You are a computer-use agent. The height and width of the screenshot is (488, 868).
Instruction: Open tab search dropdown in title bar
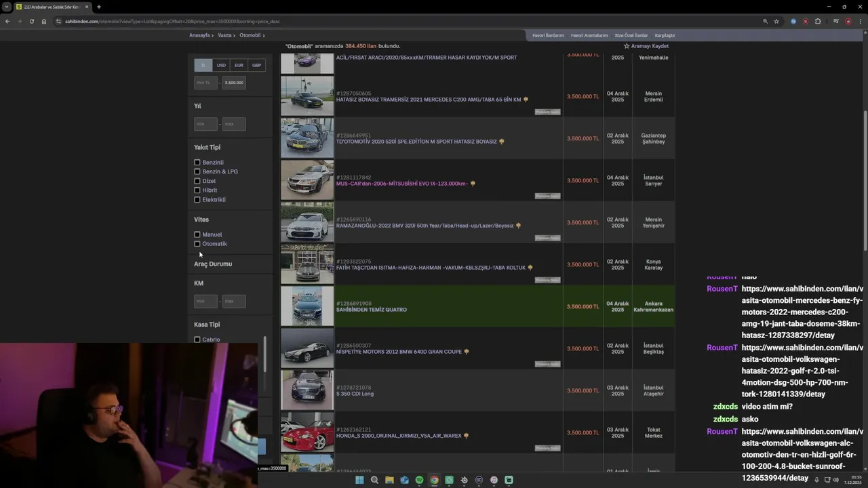[x=6, y=7]
